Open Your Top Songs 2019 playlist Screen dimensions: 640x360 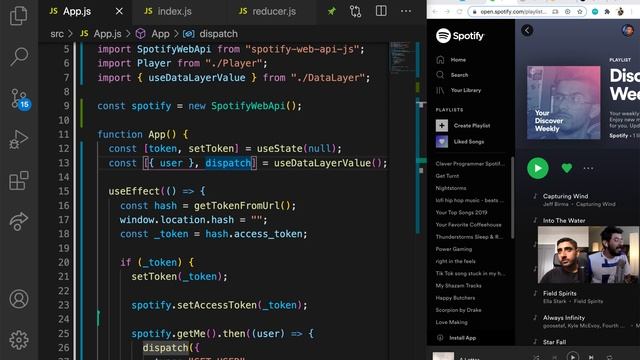pyautogui.click(x=461, y=213)
